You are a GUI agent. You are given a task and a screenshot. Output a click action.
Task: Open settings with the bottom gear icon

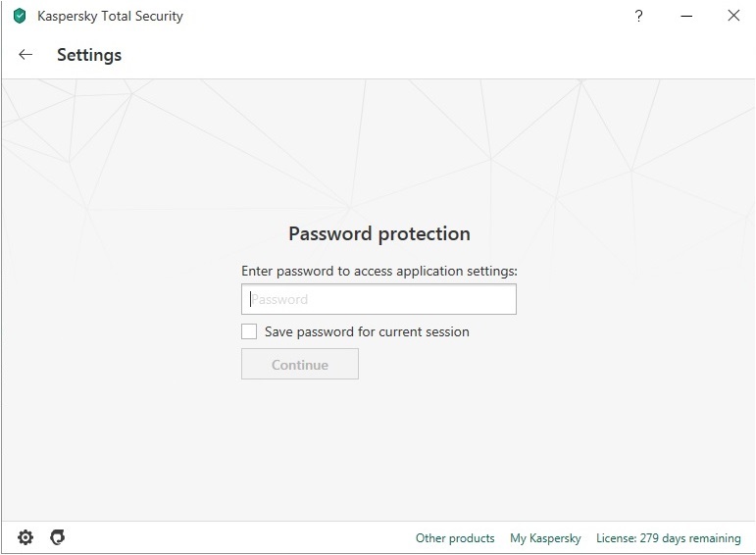tap(25, 537)
